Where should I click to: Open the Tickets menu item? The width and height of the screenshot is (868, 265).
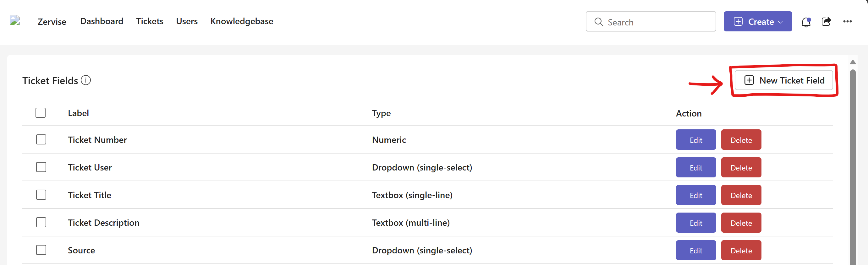click(x=150, y=21)
